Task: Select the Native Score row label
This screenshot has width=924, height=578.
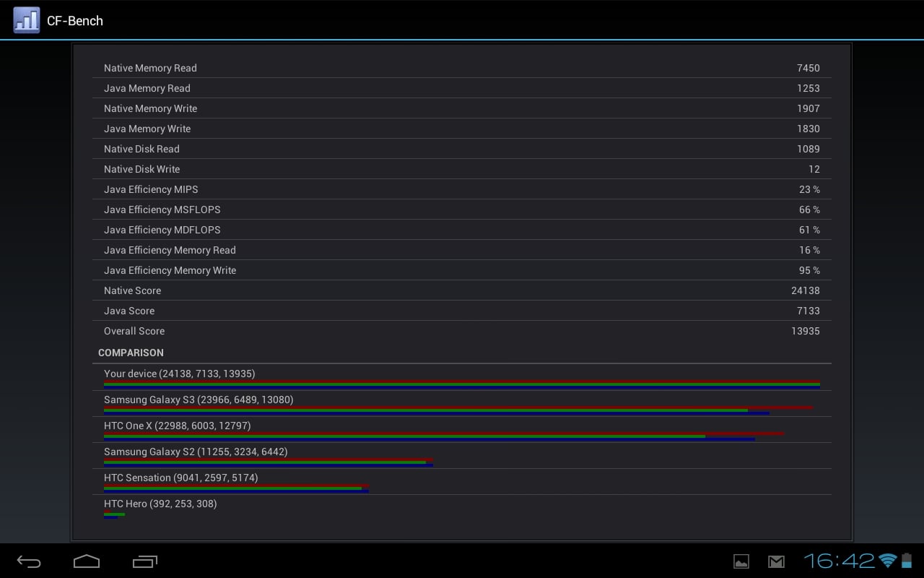Action: point(132,290)
